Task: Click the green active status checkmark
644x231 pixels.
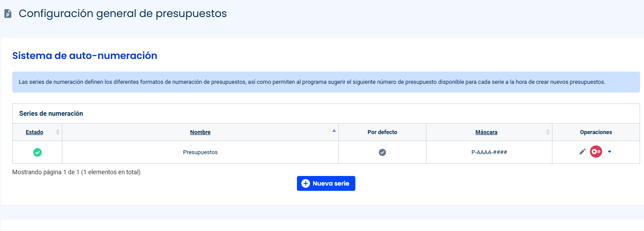Action: pos(37,152)
